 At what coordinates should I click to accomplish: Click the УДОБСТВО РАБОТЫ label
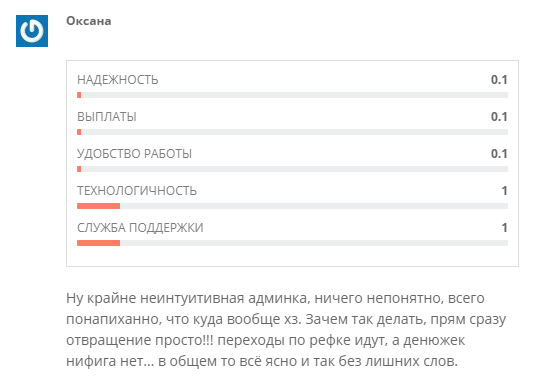point(134,154)
